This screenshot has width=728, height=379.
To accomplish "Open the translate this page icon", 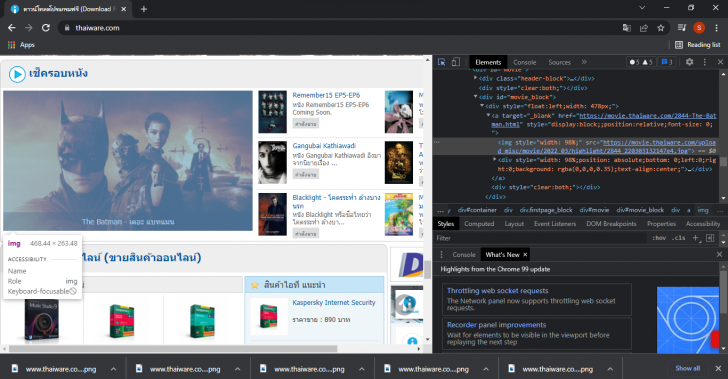I will tap(626, 28).
